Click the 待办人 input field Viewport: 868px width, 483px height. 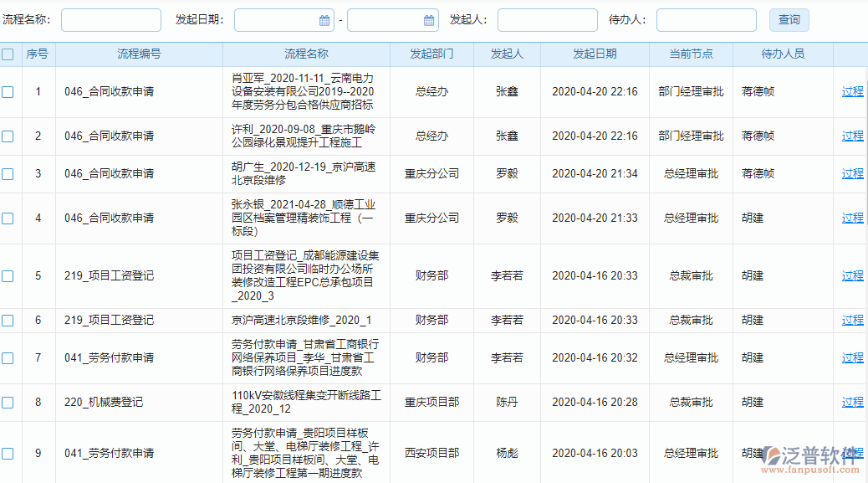[707, 19]
